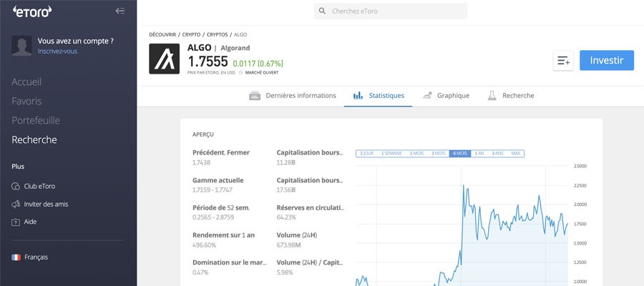Viewport: 644px width, 286px height.
Task: Click the Cherchez eToro search field
Action: (391, 11)
